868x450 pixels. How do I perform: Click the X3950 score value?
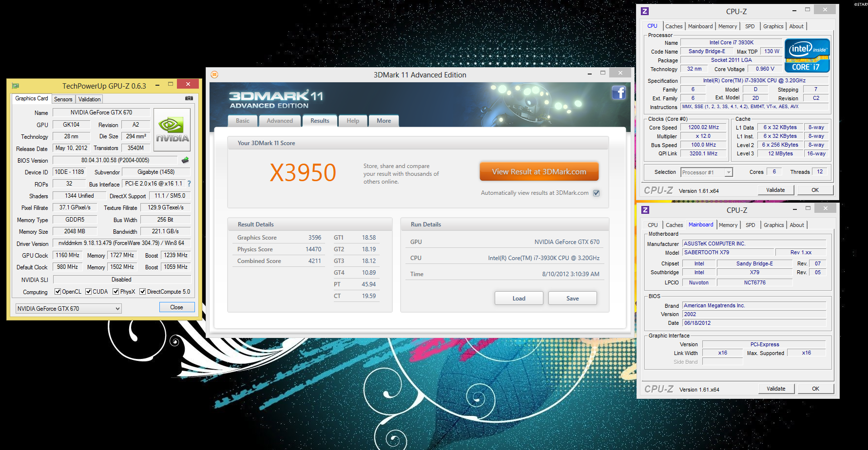coord(303,173)
